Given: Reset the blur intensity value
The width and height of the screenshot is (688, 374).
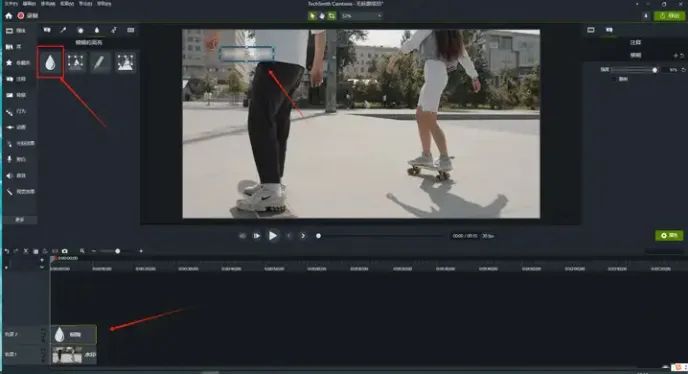Looking at the screenshot, I should pyautogui.click(x=683, y=70).
